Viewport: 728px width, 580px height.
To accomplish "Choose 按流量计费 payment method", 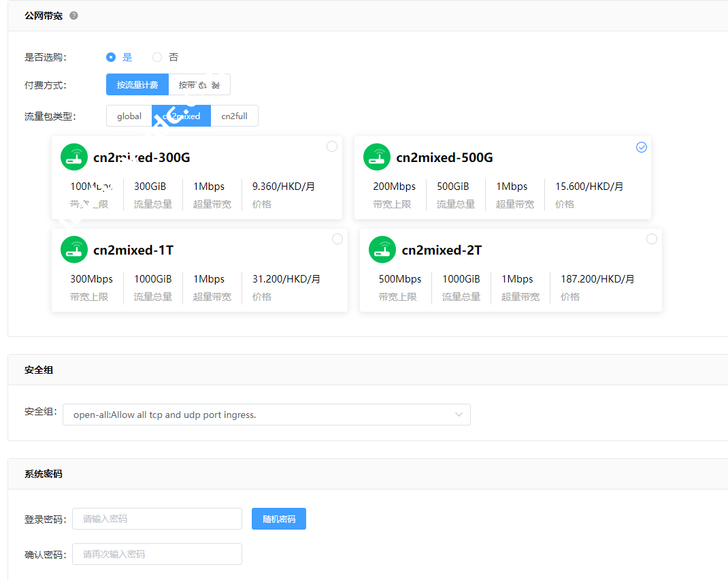I will point(137,85).
